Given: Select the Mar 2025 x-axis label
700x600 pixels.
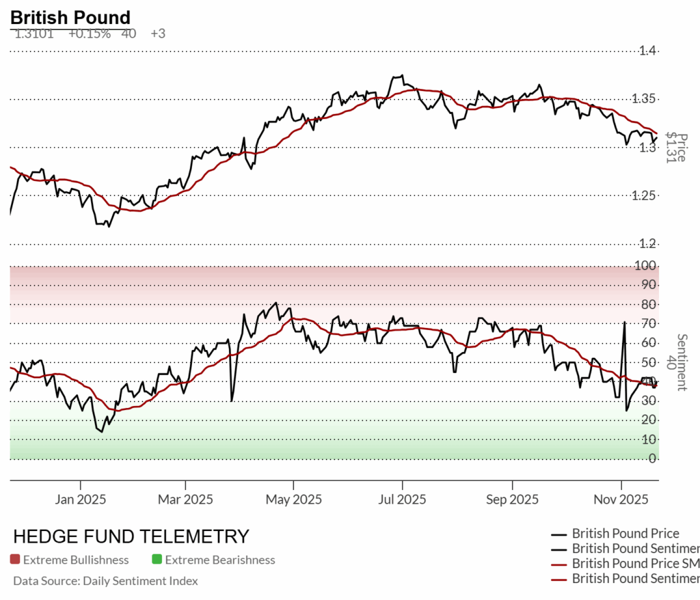Looking at the screenshot, I should [186, 500].
